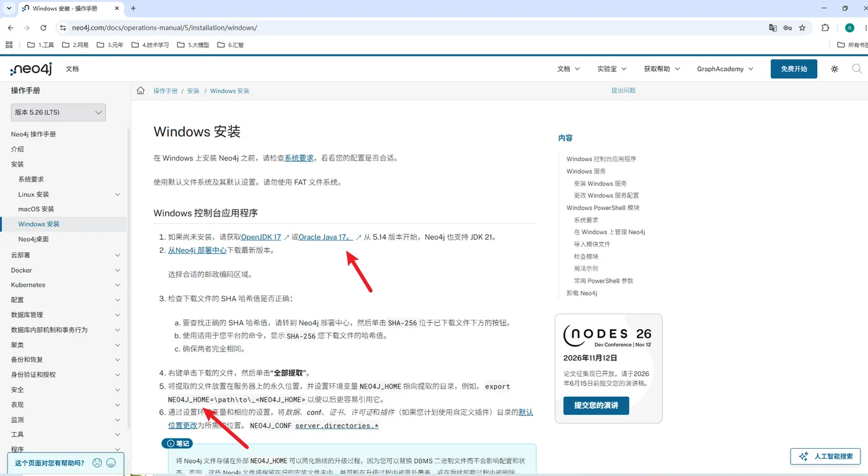Open the Chrome profile avatar
This screenshot has width=868, height=476.
pos(849,28)
